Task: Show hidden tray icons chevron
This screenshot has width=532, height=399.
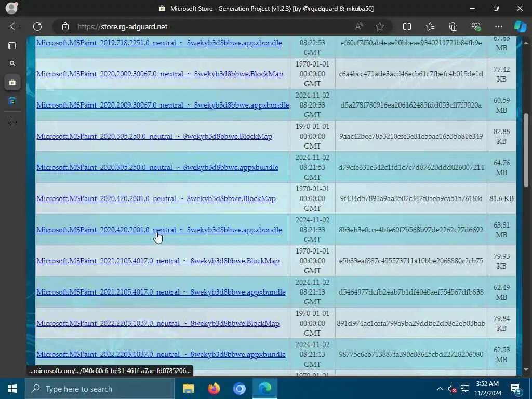Action: point(440,389)
